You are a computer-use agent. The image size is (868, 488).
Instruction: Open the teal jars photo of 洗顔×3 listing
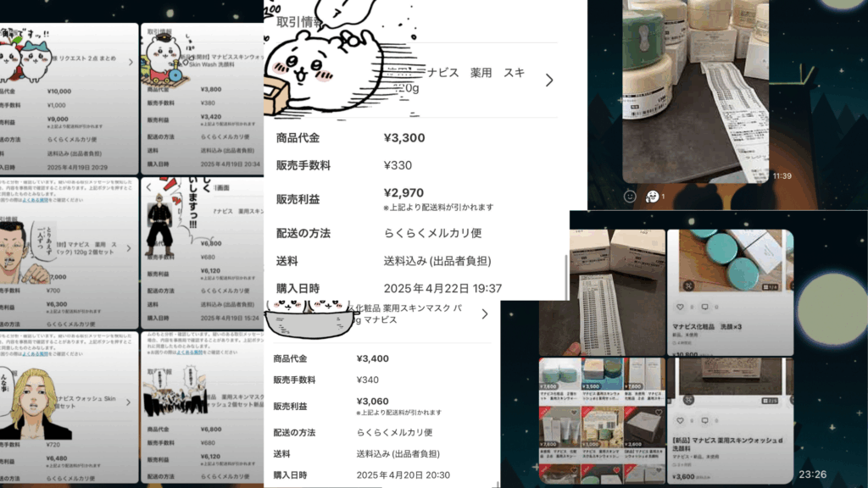click(x=730, y=261)
